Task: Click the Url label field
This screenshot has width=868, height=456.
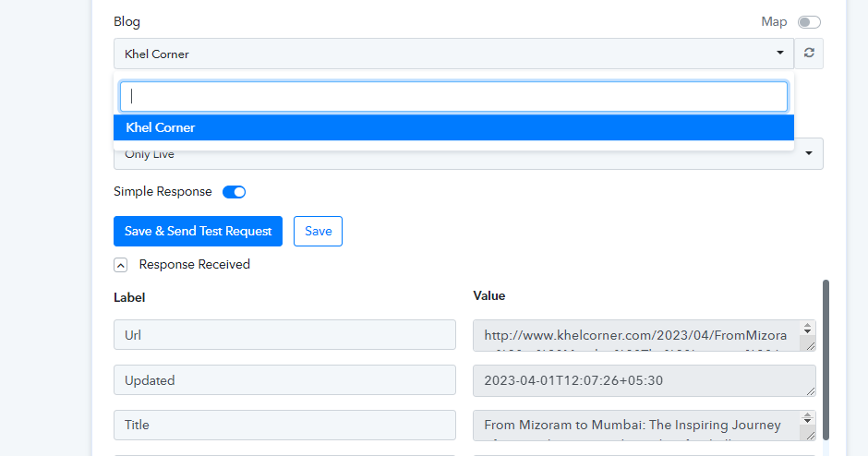Action: pos(284,335)
